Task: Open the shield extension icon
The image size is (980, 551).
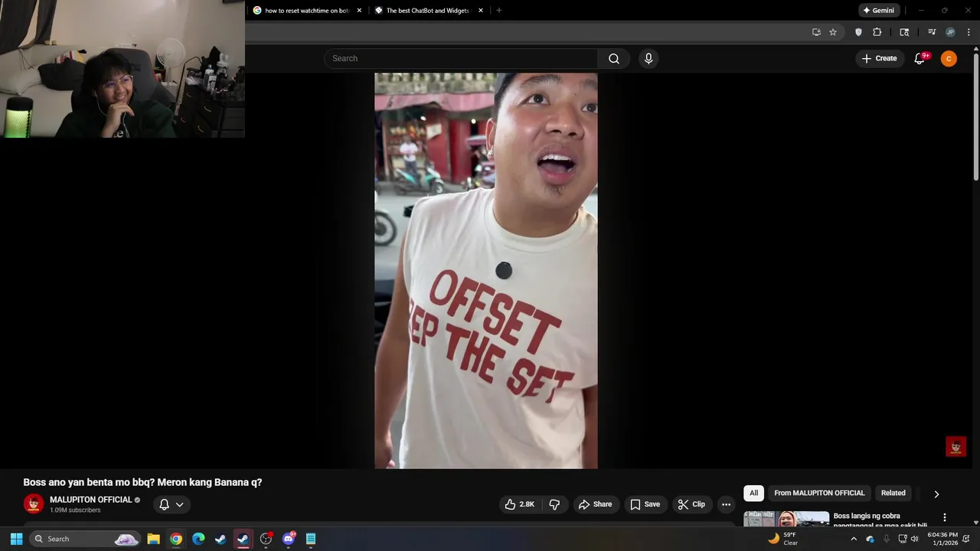Action: (x=858, y=32)
